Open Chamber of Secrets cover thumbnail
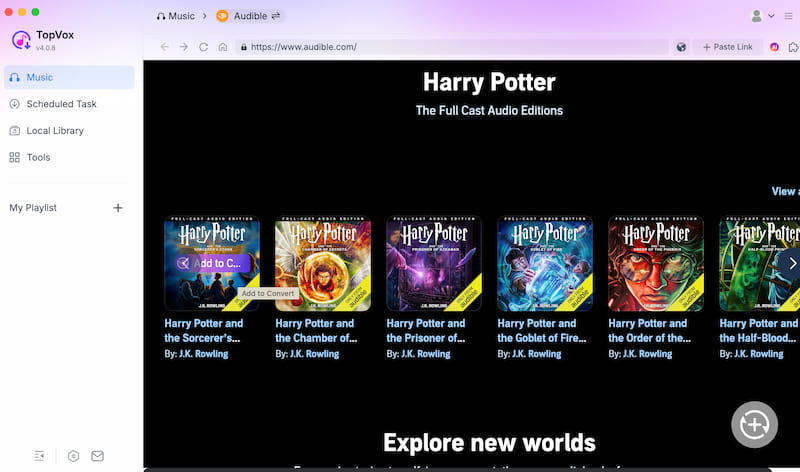Image resolution: width=800 pixels, height=472 pixels. coord(323,264)
